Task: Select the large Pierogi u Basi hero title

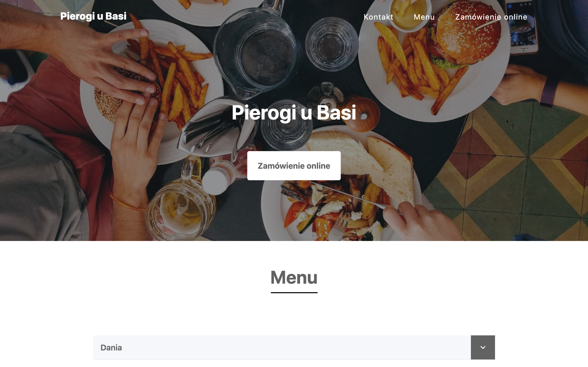Action: pos(294,113)
